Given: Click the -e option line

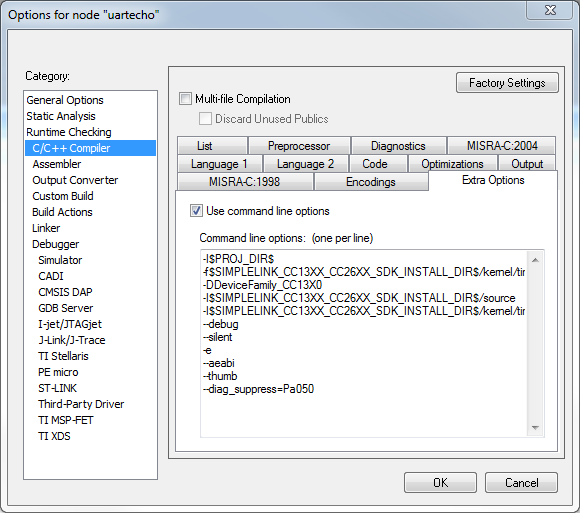Looking at the screenshot, I should click(207, 350).
